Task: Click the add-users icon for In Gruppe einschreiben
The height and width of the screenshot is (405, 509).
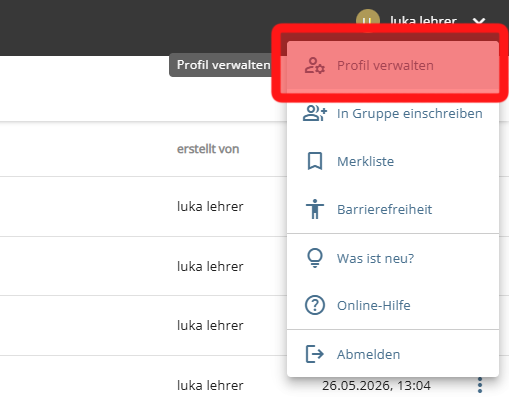Action: pyautogui.click(x=315, y=113)
